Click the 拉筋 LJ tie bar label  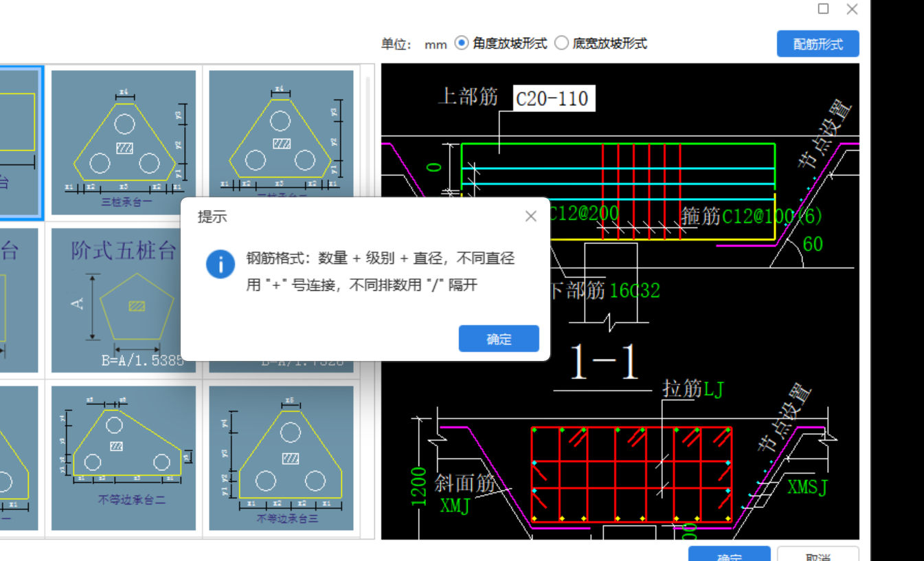coord(693,389)
